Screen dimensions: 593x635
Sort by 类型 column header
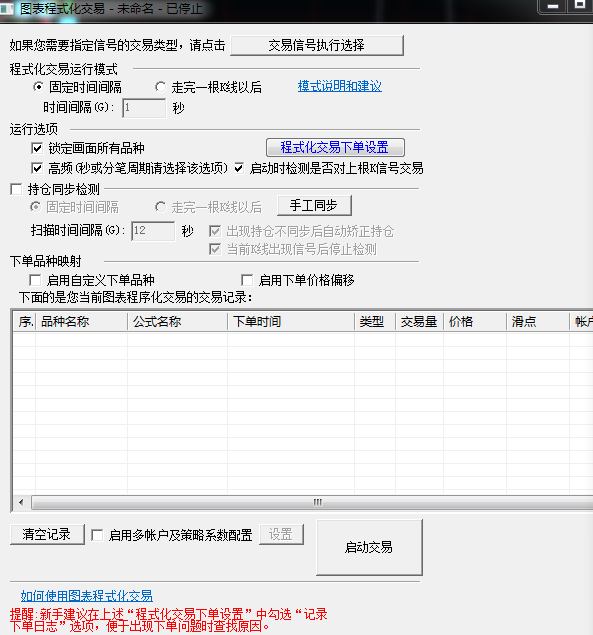coord(375,322)
